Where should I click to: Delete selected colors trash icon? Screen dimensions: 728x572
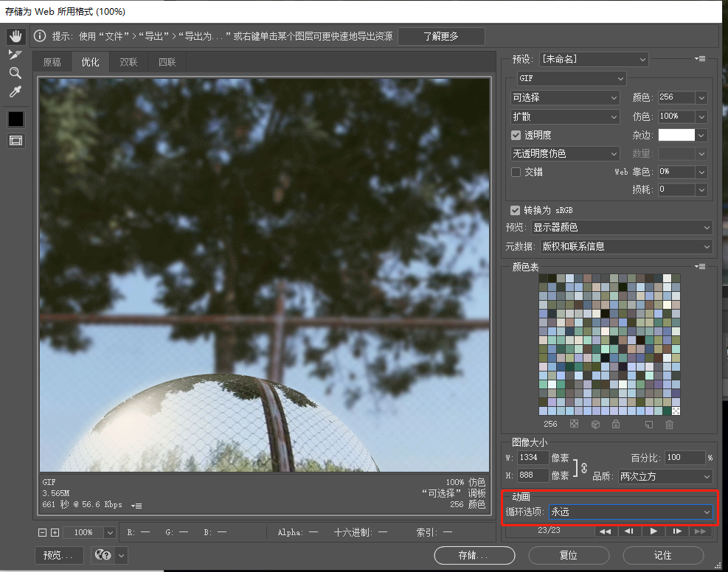(669, 424)
